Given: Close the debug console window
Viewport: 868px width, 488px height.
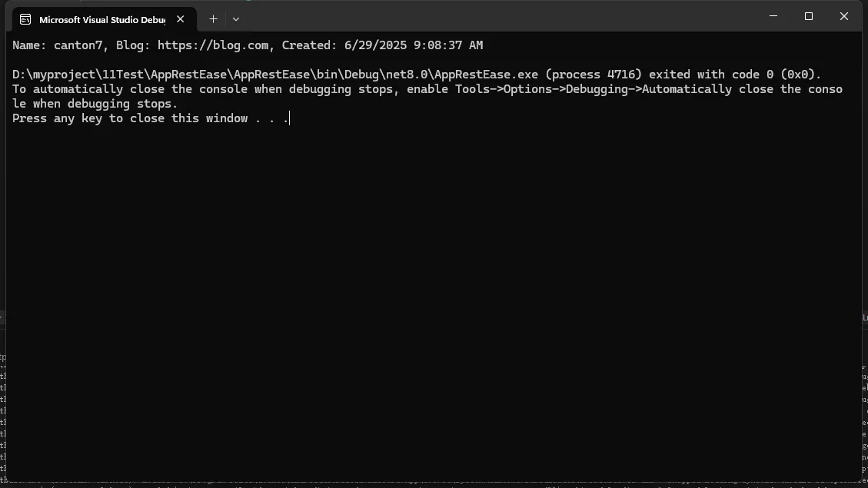Looking at the screenshot, I should click(844, 16).
